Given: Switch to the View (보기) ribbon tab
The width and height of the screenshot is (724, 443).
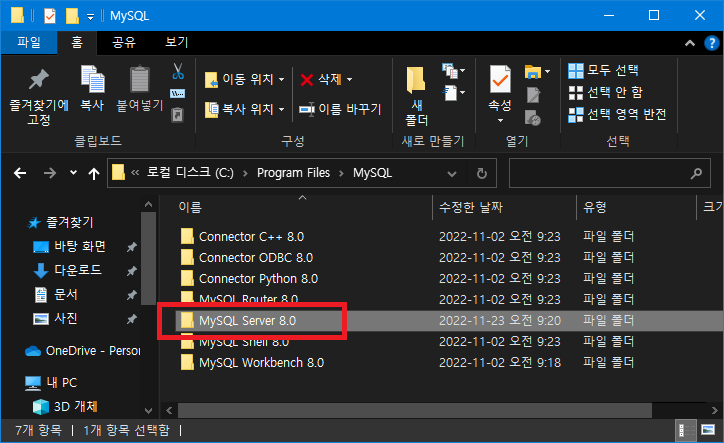Looking at the screenshot, I should click(176, 42).
